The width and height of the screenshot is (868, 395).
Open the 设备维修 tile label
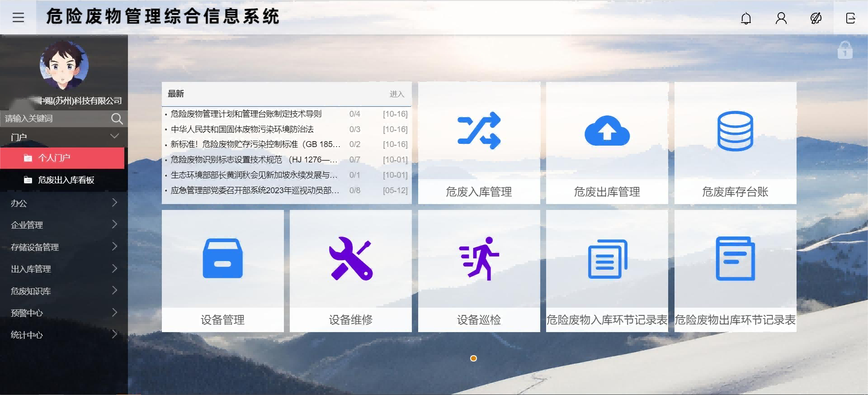coord(351,320)
